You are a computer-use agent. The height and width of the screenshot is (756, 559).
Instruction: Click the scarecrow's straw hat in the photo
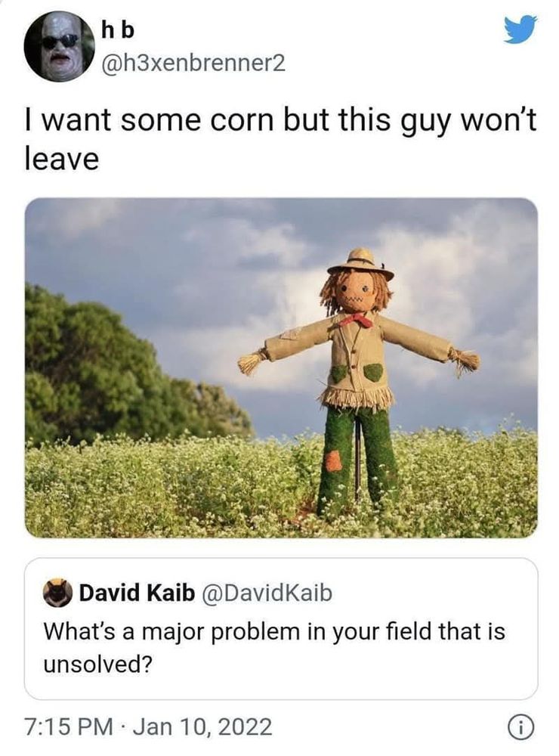(x=360, y=263)
